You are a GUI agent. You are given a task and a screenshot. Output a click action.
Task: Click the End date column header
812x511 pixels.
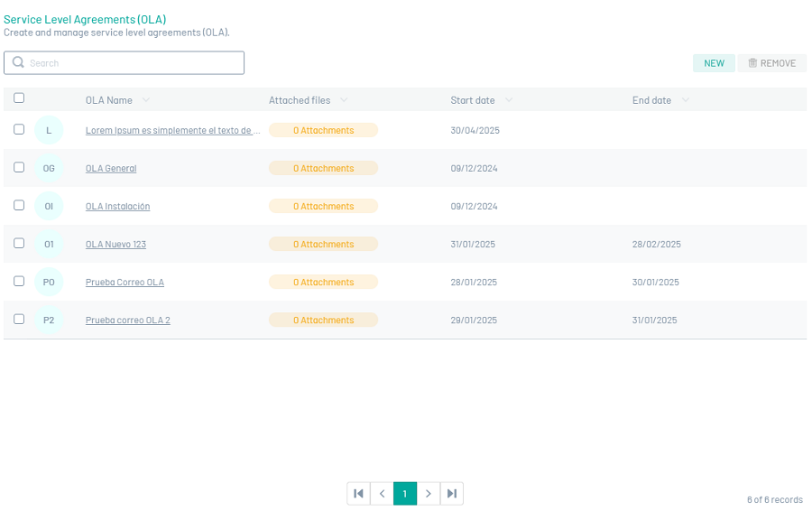point(651,100)
